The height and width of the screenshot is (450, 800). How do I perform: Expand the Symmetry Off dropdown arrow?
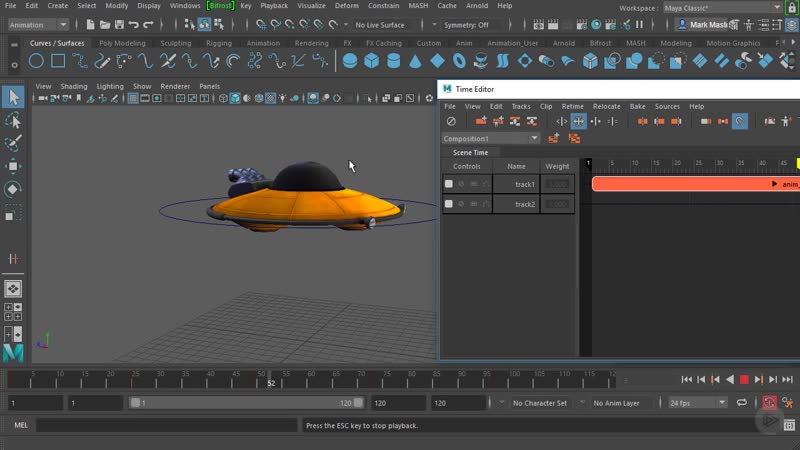434,24
